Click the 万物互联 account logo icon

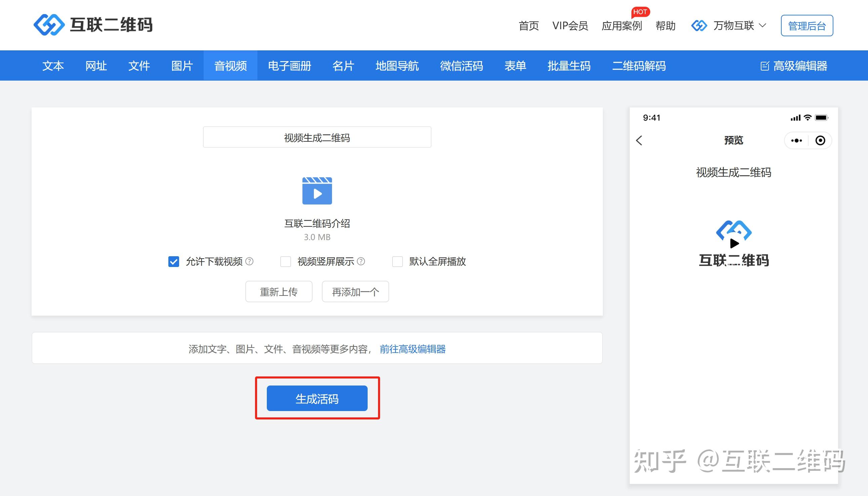699,26
